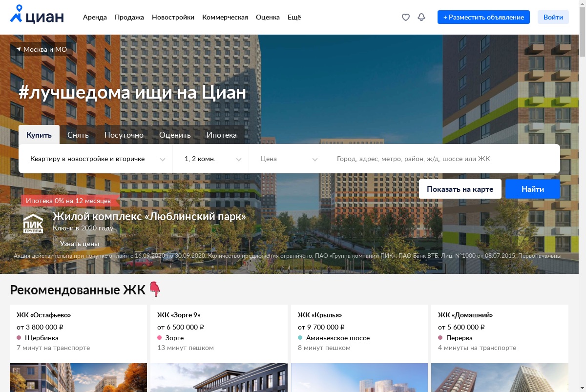
Task: Select the Посуточно tab
Action: pos(124,135)
